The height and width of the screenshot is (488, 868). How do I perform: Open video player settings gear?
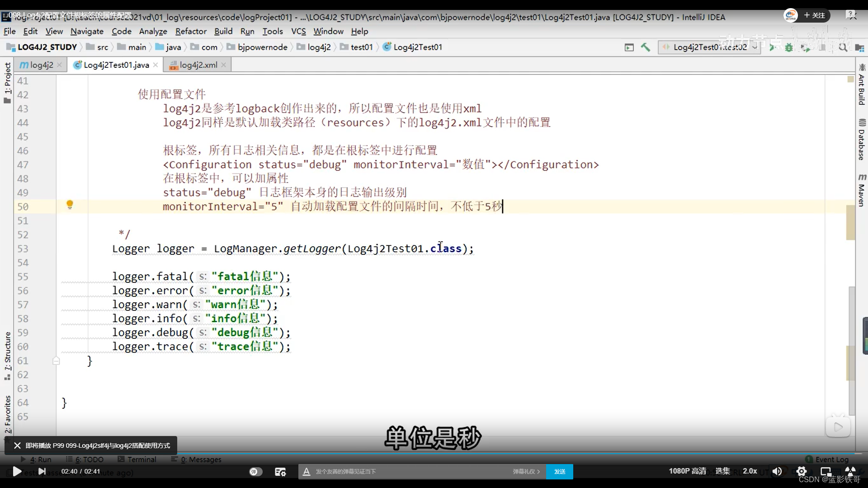[x=801, y=471]
